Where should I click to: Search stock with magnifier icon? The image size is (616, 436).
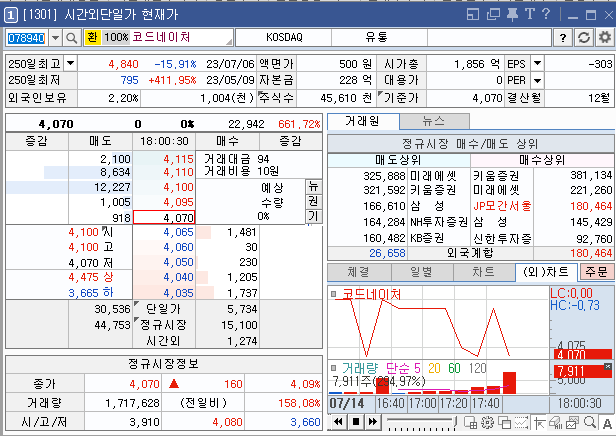coord(72,38)
